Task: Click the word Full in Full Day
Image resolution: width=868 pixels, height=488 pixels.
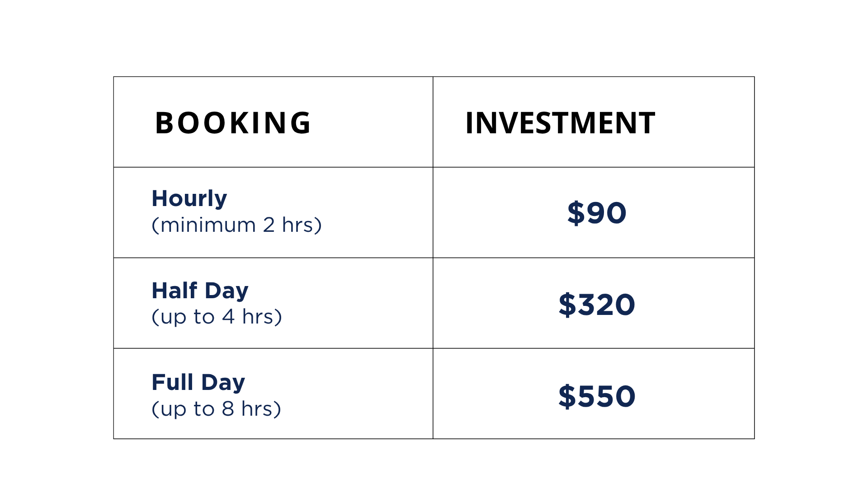Action: click(173, 382)
